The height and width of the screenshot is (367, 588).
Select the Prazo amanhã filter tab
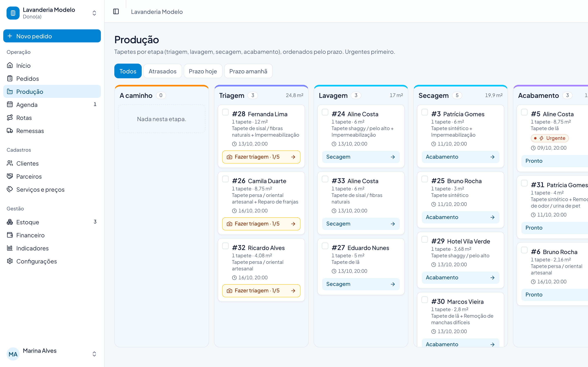click(248, 71)
